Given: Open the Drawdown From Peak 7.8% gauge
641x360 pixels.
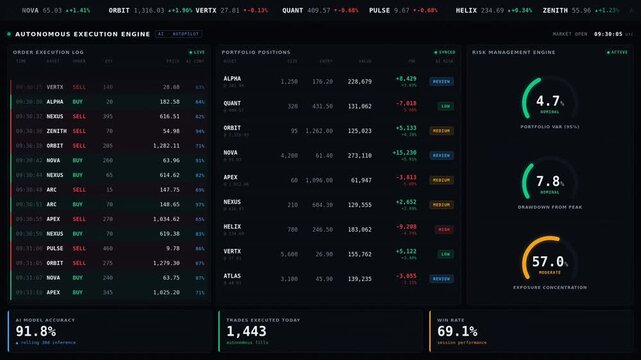Looking at the screenshot, I should (x=549, y=183).
